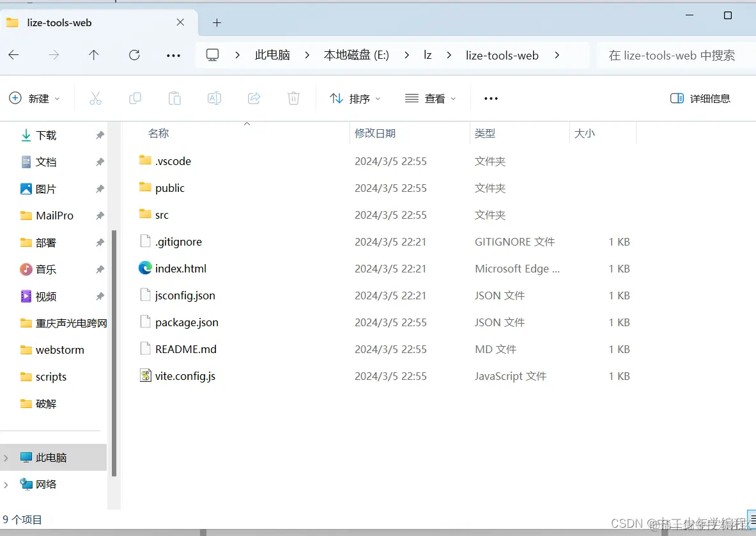The width and height of the screenshot is (756, 536).
Task: Select the Rename icon
Action: point(214,98)
